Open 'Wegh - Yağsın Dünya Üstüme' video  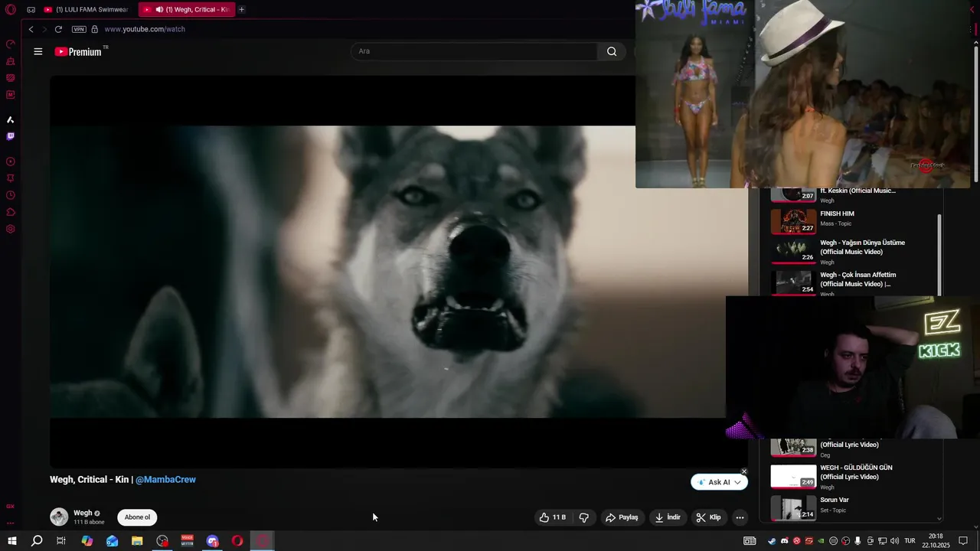pos(862,247)
